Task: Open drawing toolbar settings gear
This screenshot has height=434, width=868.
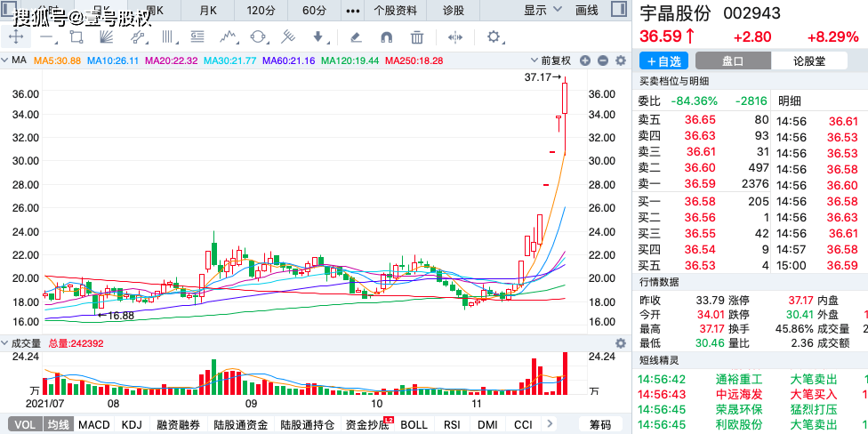Action: (494, 37)
